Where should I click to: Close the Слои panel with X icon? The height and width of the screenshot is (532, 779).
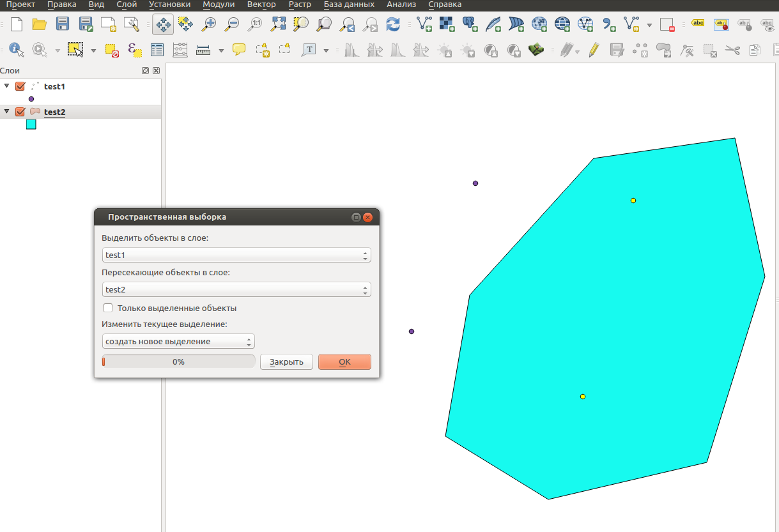[156, 71]
